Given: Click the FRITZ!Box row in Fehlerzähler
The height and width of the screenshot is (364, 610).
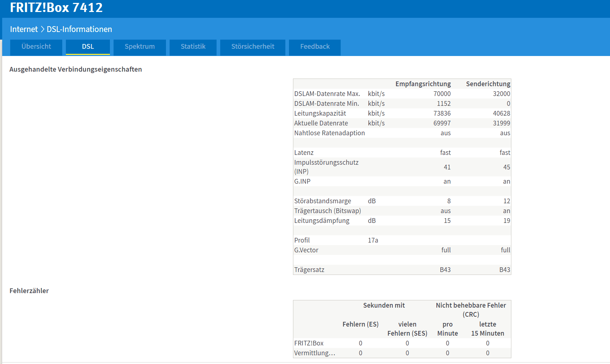Looking at the screenshot, I should [x=402, y=343].
